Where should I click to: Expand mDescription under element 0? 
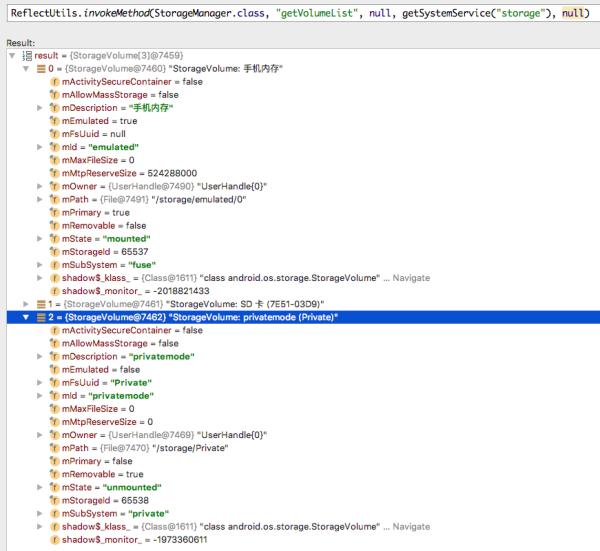pyautogui.click(x=39, y=108)
